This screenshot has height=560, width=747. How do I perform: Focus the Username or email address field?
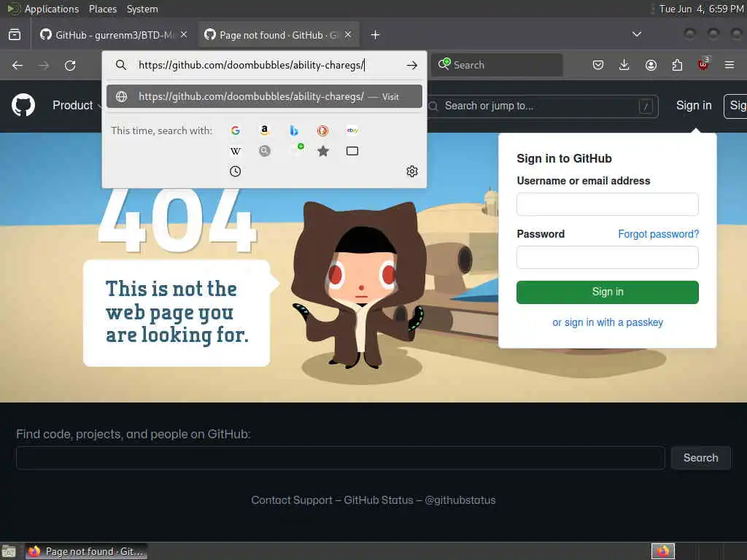coord(608,204)
